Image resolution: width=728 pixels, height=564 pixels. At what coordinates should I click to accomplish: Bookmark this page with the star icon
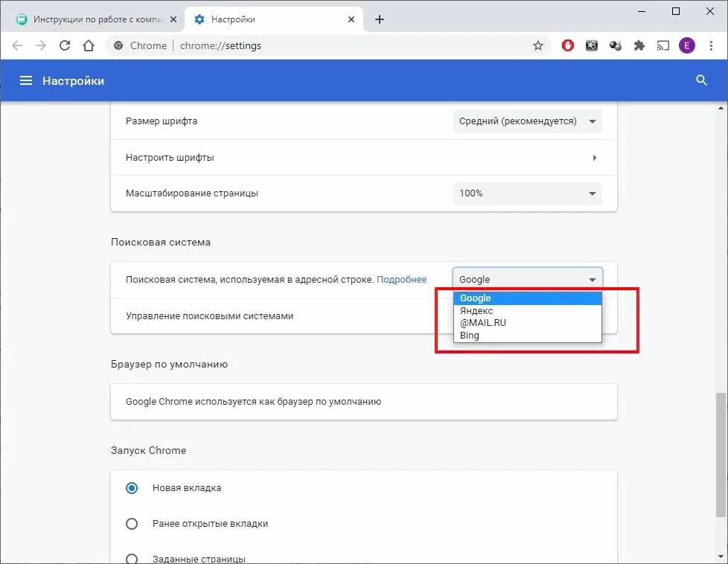click(x=537, y=45)
